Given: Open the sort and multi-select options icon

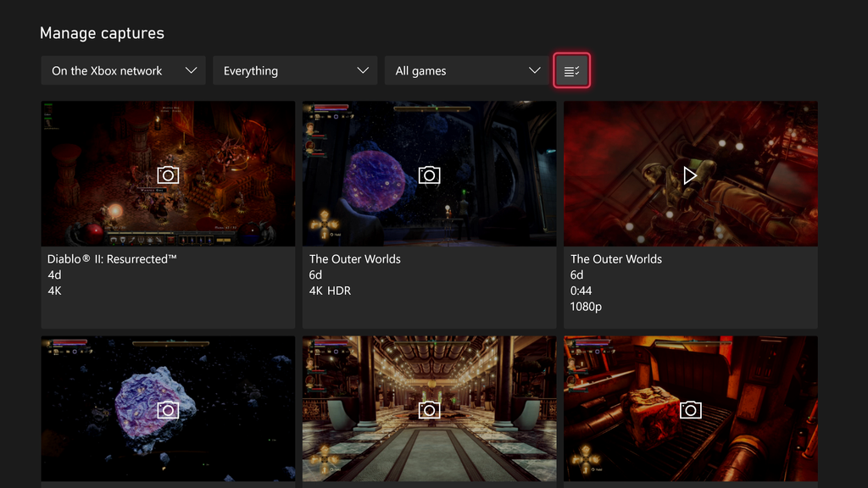Looking at the screenshot, I should pyautogui.click(x=572, y=70).
